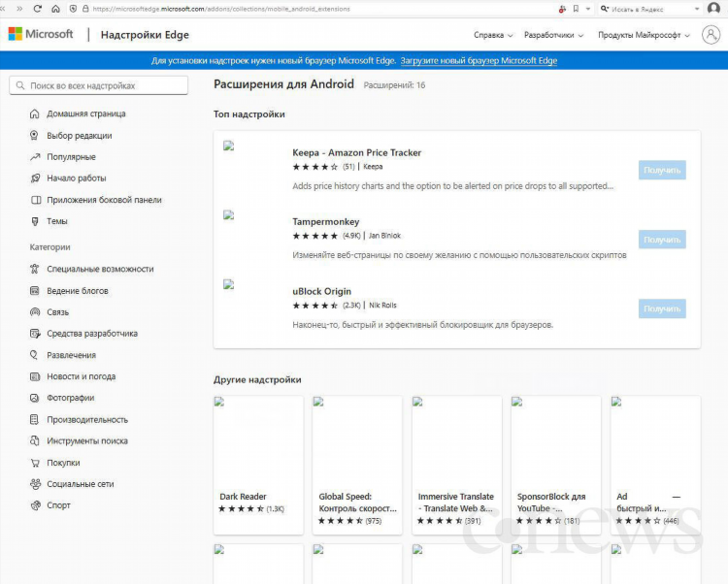
Task: Click the Социальные сети people icon
Action: tap(35, 484)
